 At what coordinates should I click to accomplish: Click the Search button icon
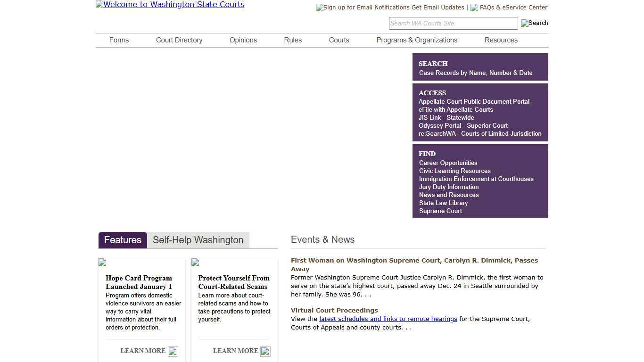pyautogui.click(x=534, y=23)
